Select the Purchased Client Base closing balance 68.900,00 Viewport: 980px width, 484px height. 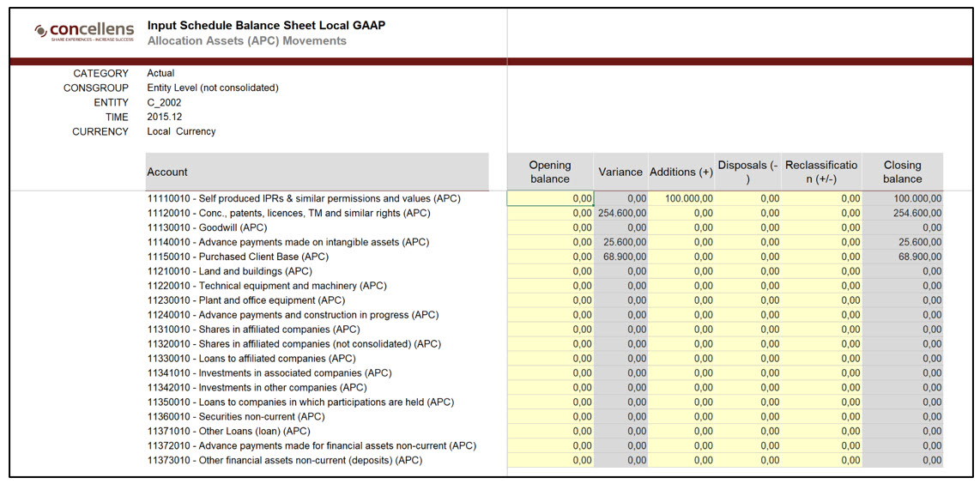coord(902,257)
